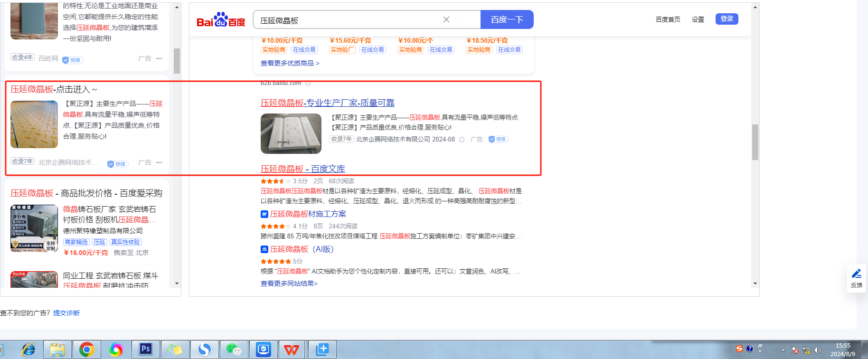868x359 pixels.
Task: Open the more options dots beside 北京企腾 ad
Action: pyautogui.click(x=159, y=162)
